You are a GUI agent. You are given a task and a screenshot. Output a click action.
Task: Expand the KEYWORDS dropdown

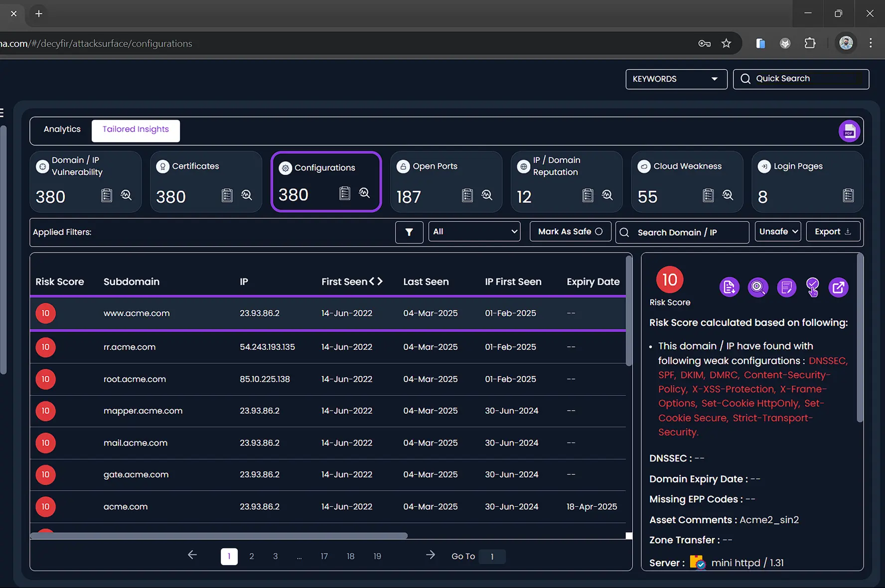pos(676,79)
